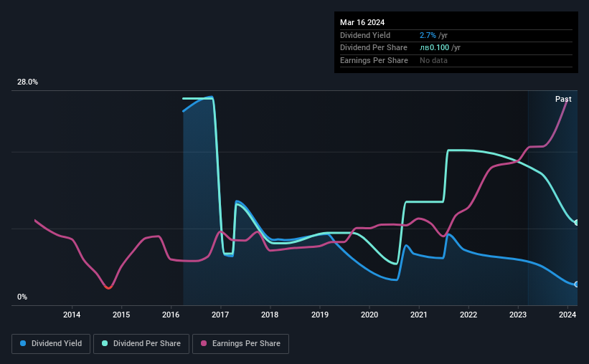Viewport: 589px width, 364px height.
Task: Click the 2023 x-axis label
Action: (518, 315)
